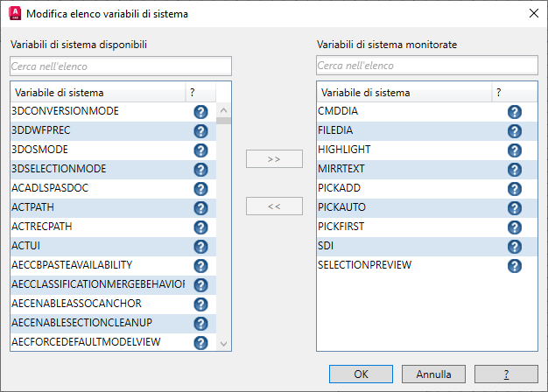
Task: Open help for ACTPATH variable
Action: (x=200, y=207)
